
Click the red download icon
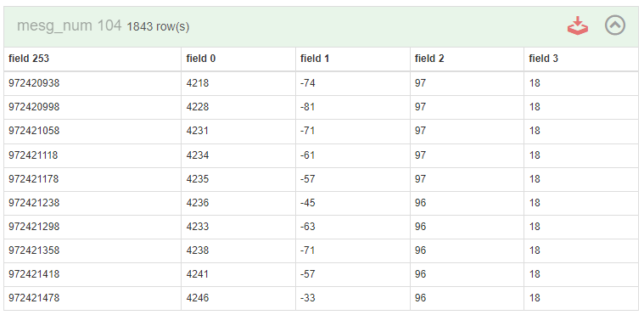(x=578, y=26)
